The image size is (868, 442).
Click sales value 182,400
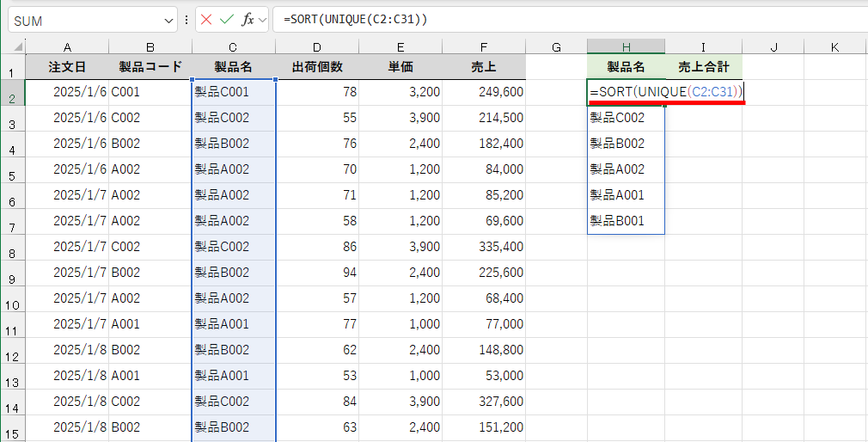484,144
